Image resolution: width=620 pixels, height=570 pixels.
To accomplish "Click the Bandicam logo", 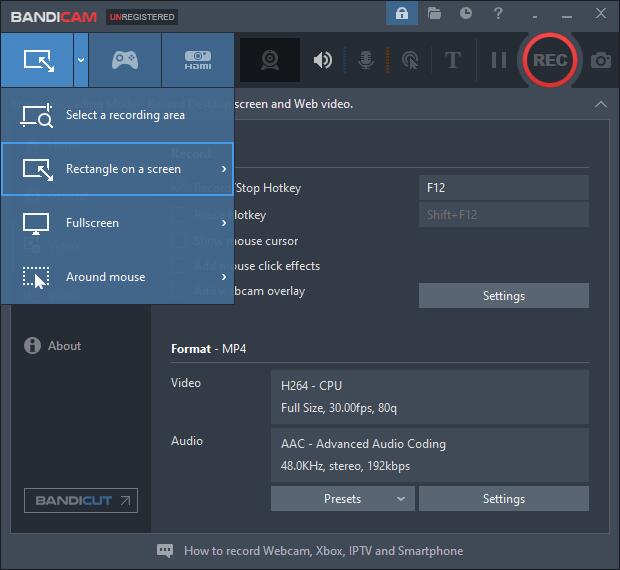I will [54, 17].
